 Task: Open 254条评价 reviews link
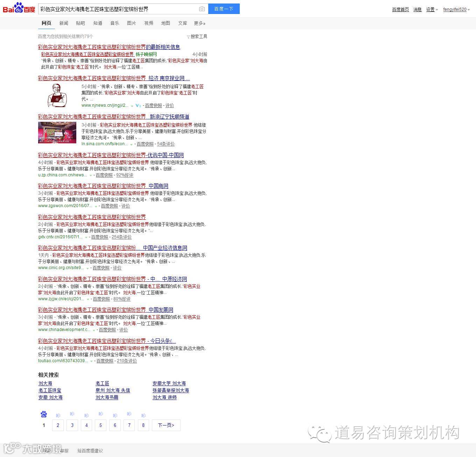pyautogui.click(x=121, y=237)
